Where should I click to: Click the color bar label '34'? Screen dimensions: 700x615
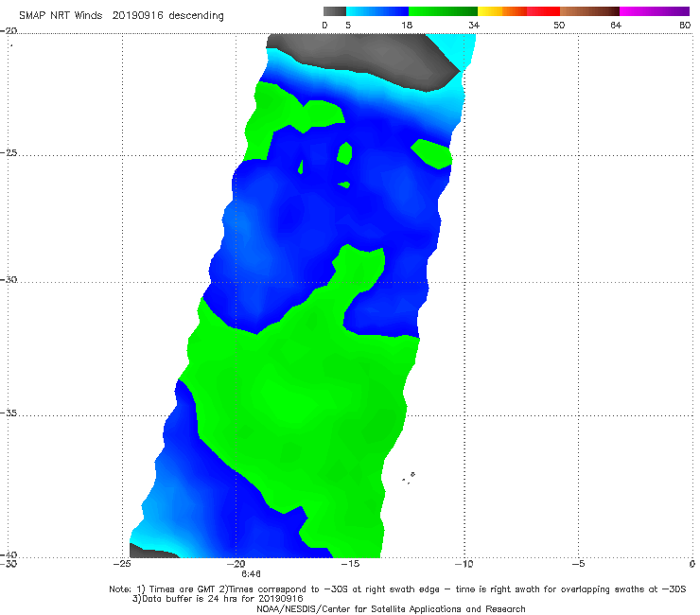474,26
